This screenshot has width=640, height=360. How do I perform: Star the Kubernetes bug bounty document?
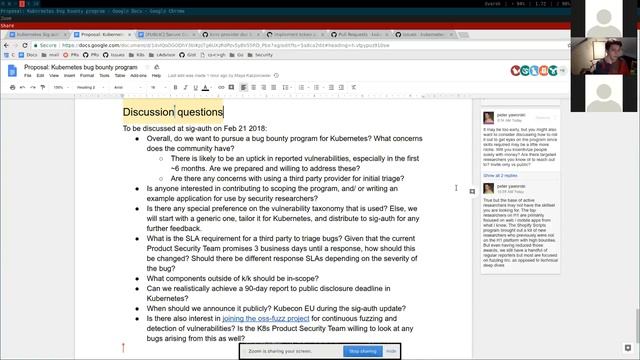pyautogui.click(x=147, y=67)
